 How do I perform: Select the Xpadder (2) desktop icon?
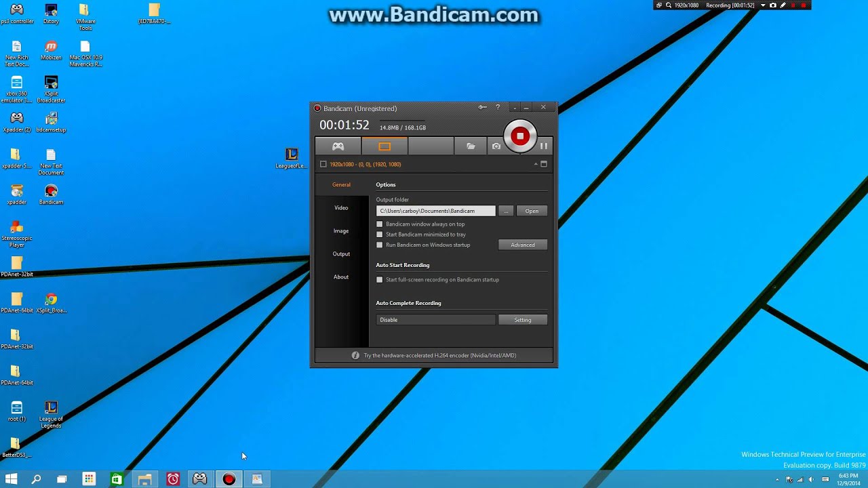click(17, 122)
